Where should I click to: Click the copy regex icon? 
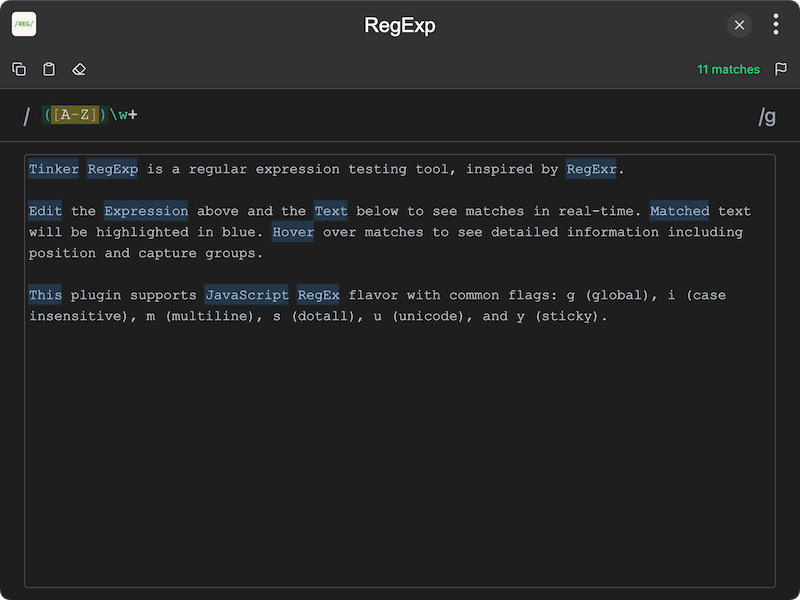(19, 69)
